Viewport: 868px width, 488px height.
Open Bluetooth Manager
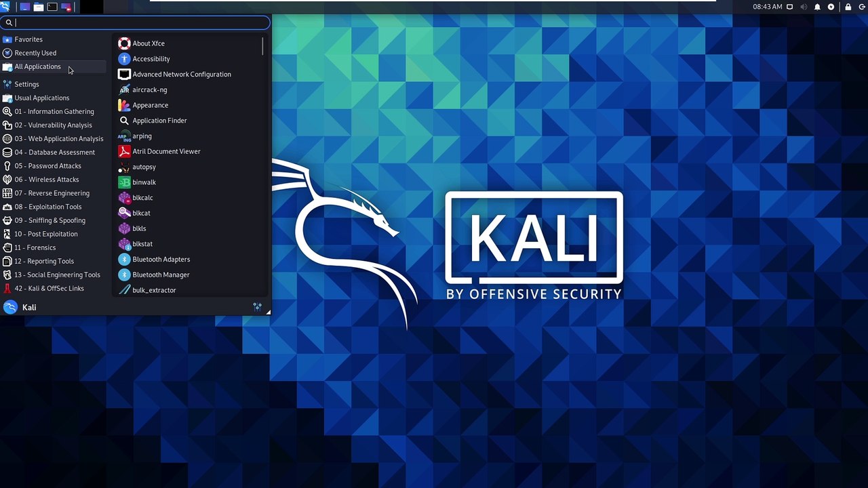[x=187, y=274]
